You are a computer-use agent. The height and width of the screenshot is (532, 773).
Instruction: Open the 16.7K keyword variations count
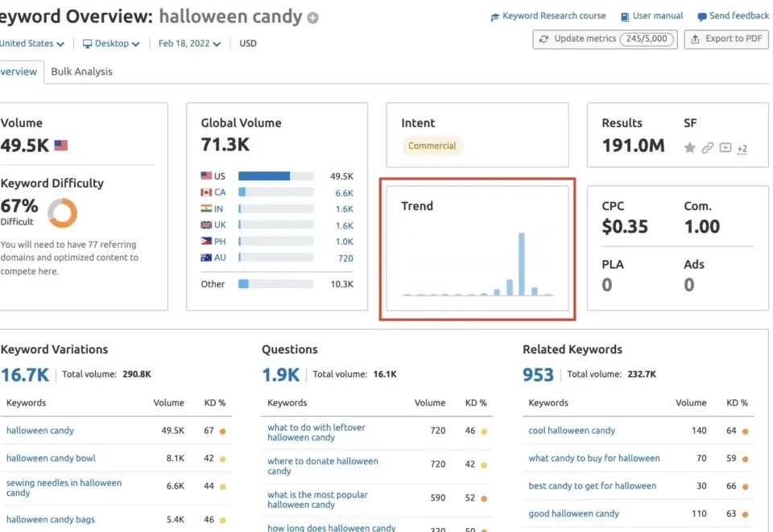[25, 375]
